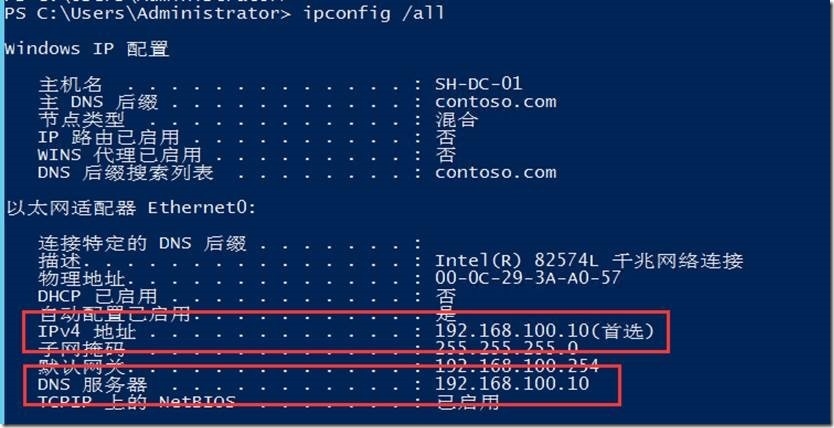Click the physical address 00-0C-29-3A-A0-57

[x=528, y=278]
